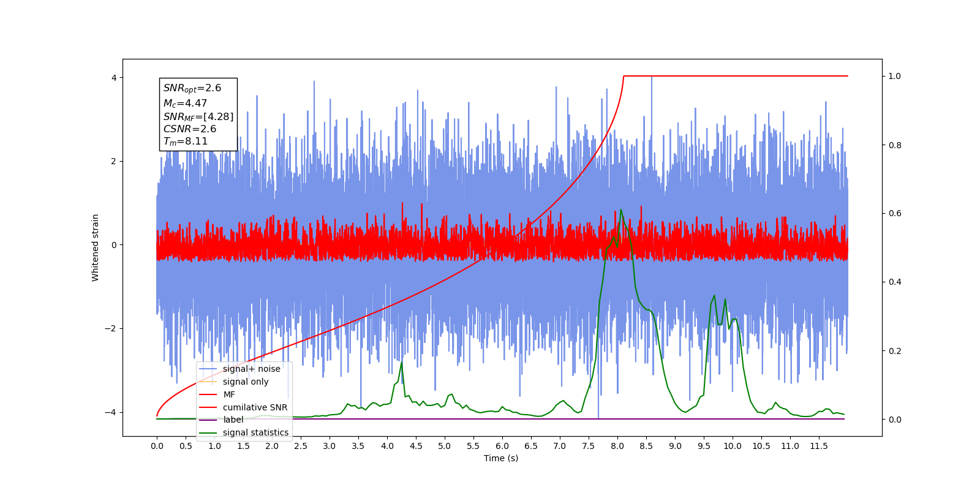The width and height of the screenshot is (980, 490).
Task: Click the 0.8 tick on right axis
Action: click(894, 145)
